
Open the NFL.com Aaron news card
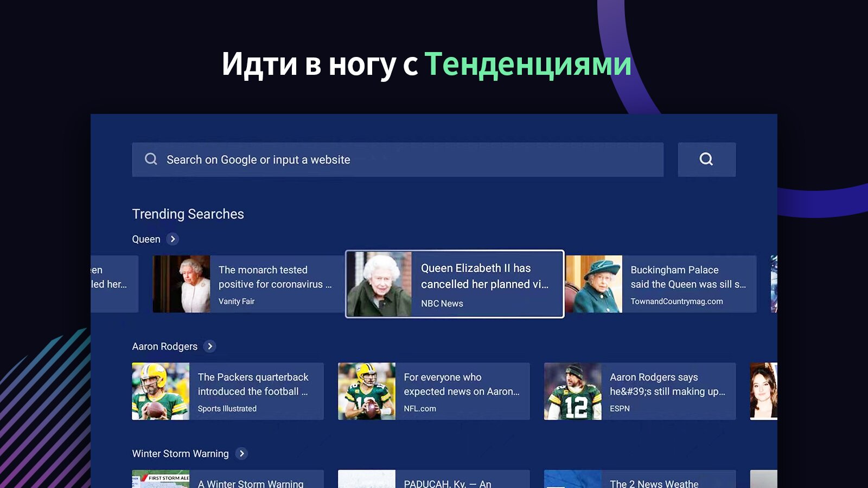(x=434, y=391)
